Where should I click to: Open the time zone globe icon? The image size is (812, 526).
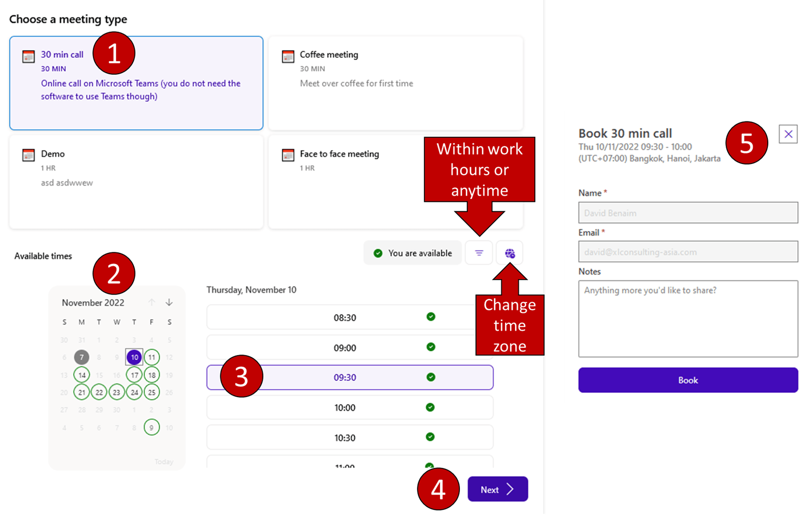coord(510,253)
